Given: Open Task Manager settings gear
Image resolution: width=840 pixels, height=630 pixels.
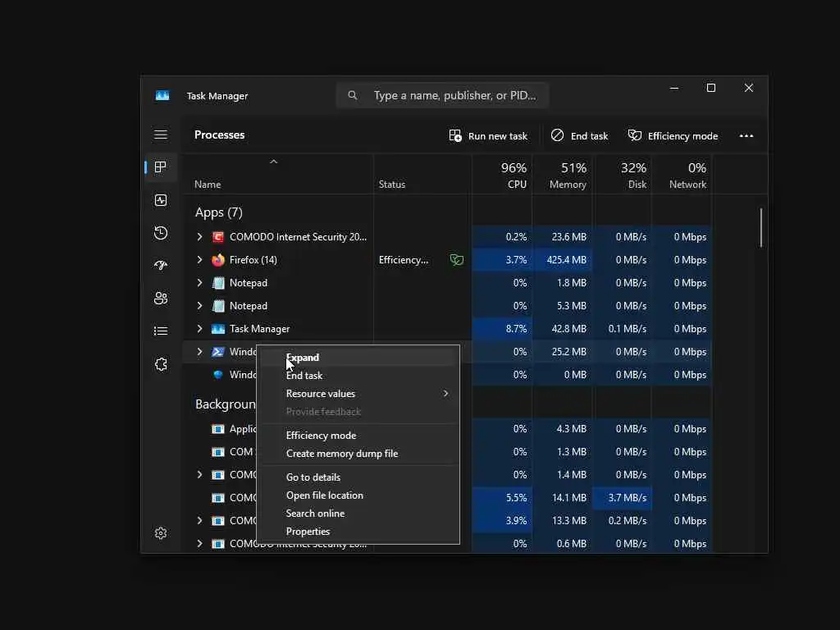Looking at the screenshot, I should 161,533.
